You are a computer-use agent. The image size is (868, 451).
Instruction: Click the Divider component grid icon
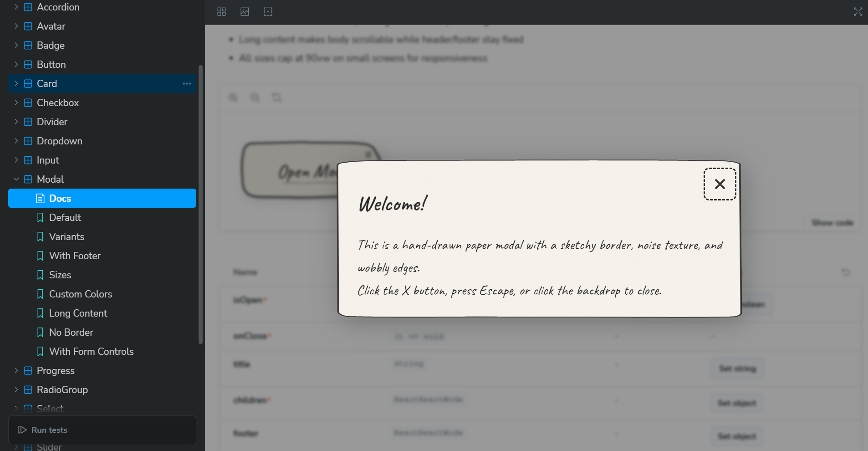28,122
